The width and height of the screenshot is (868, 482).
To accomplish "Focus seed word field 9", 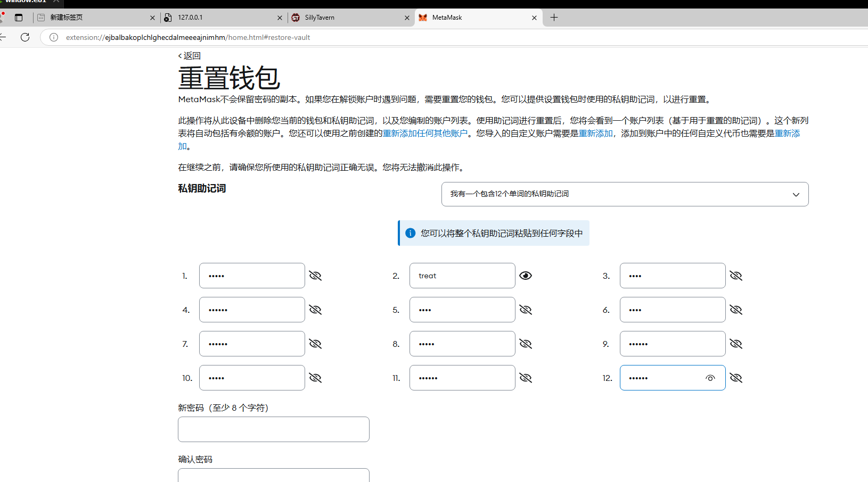I will pos(673,344).
